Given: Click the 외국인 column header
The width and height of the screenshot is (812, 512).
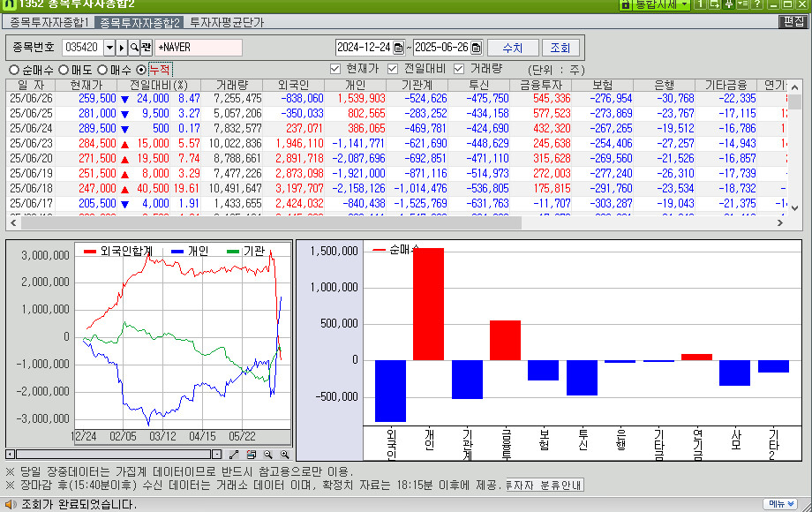Looking at the screenshot, I should point(294,85).
